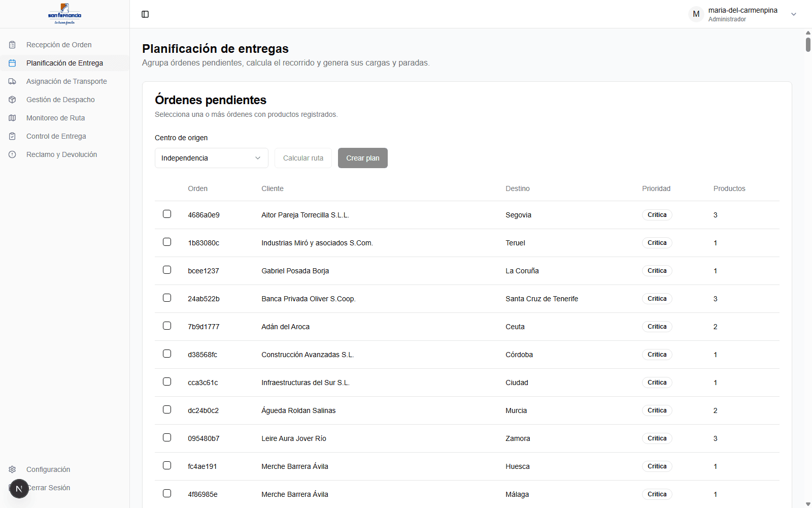Tick order 095480b7 checkbox

tap(167, 437)
